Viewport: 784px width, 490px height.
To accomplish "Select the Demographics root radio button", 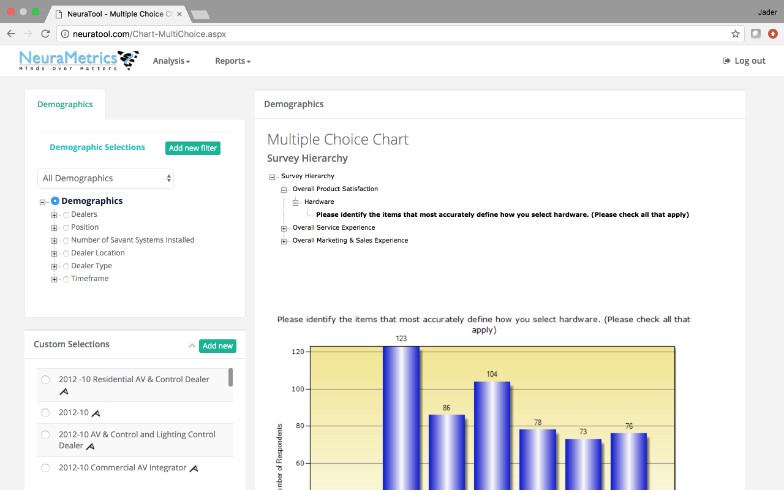I will coord(55,200).
